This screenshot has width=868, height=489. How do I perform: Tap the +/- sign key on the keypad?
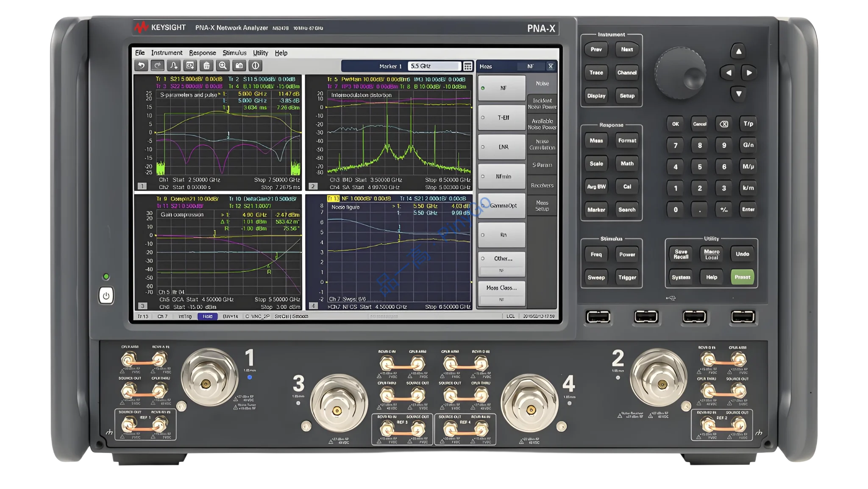point(724,210)
